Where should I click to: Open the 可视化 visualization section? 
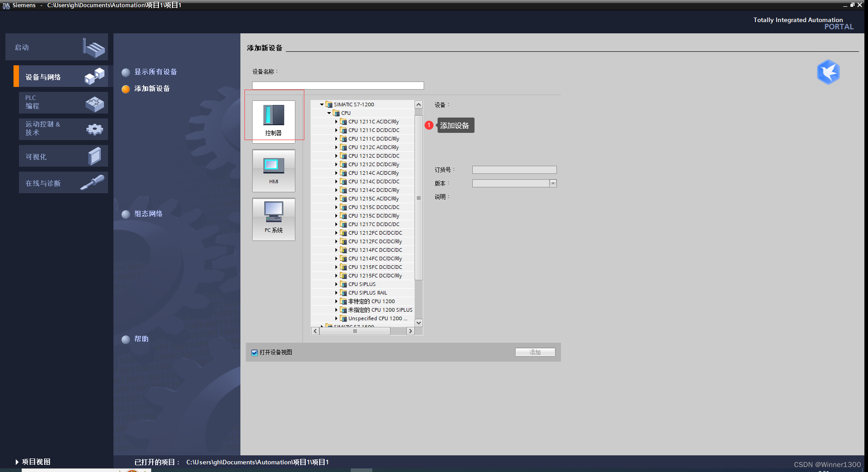[63, 156]
